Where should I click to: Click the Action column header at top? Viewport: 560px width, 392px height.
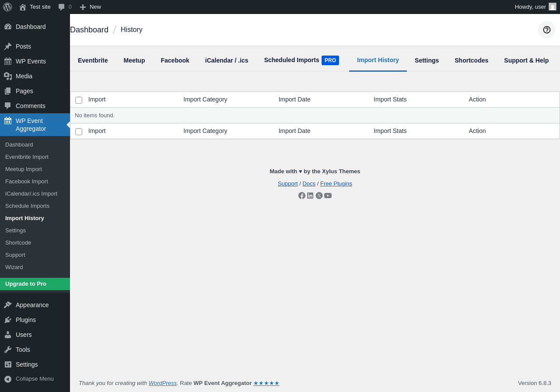(x=477, y=99)
